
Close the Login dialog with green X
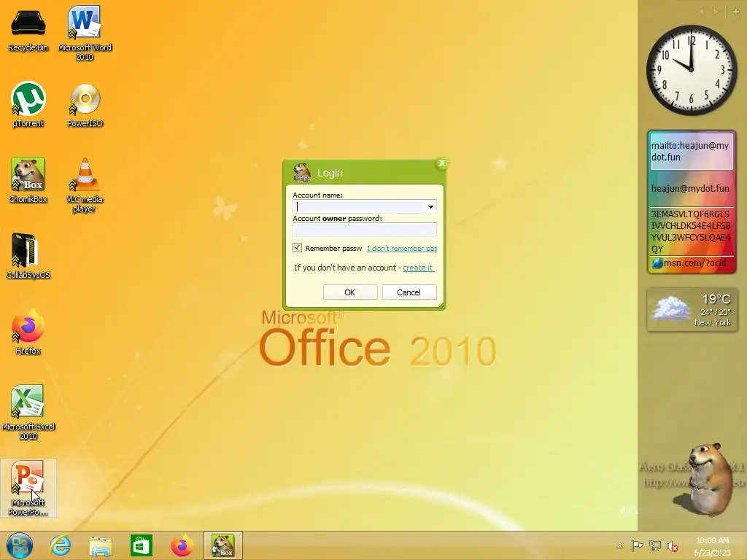click(441, 163)
